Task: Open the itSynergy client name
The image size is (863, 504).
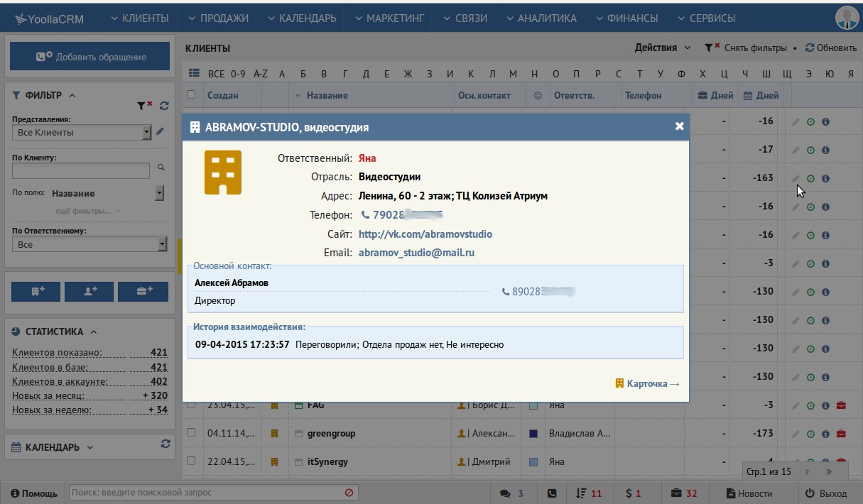Action: click(327, 461)
